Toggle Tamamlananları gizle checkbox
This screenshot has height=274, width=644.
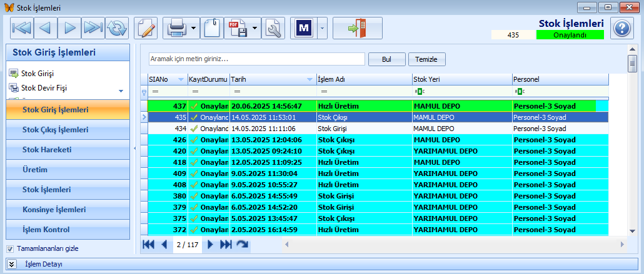10,248
